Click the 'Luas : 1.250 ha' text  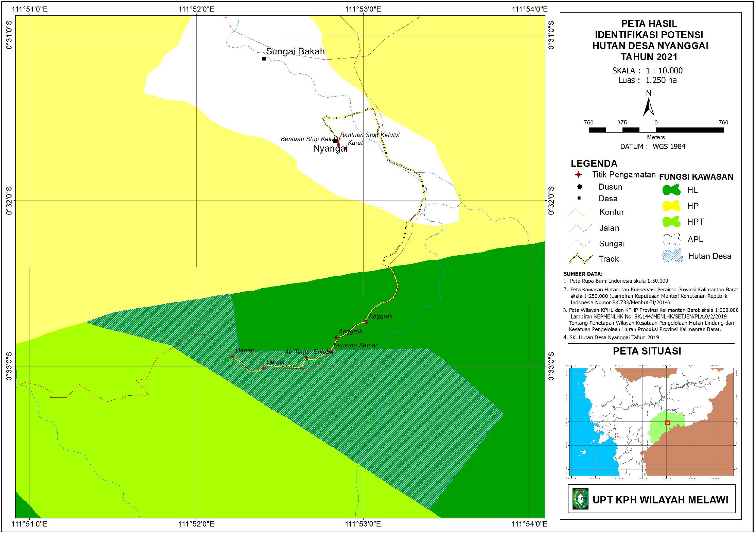tap(648, 80)
